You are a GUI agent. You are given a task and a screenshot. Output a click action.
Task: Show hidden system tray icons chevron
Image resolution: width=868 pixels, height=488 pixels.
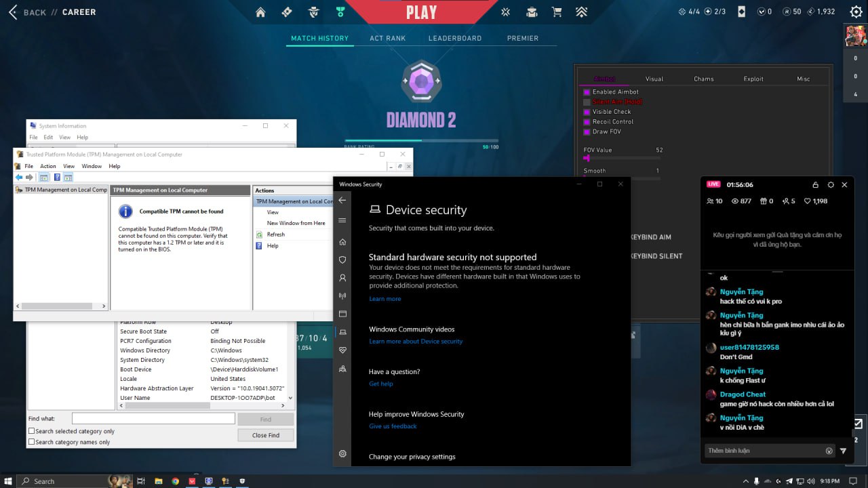[746, 481]
